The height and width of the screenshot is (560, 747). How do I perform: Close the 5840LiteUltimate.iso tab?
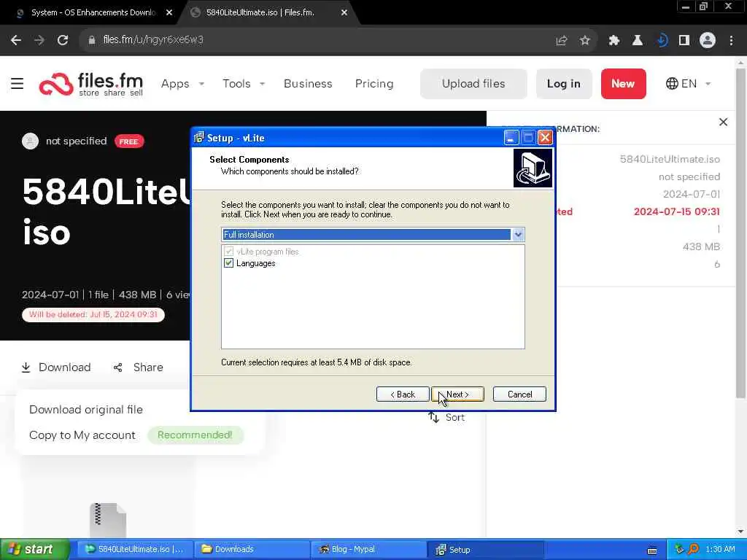pos(344,13)
